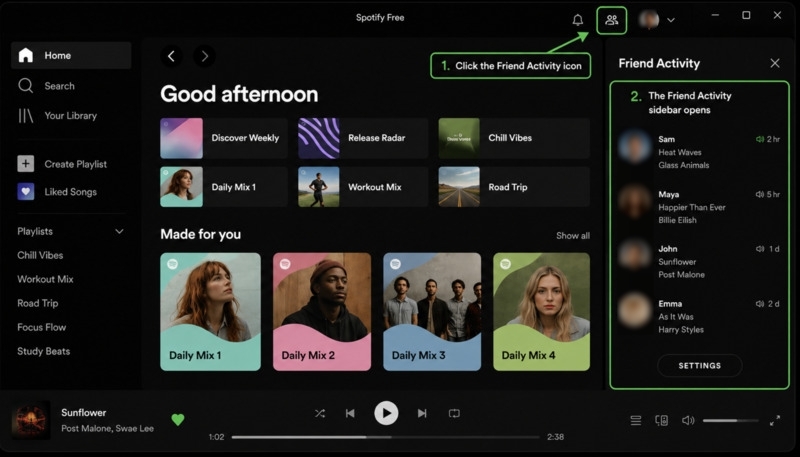
Task: Expand the account dropdown chevron
Action: 671,20
